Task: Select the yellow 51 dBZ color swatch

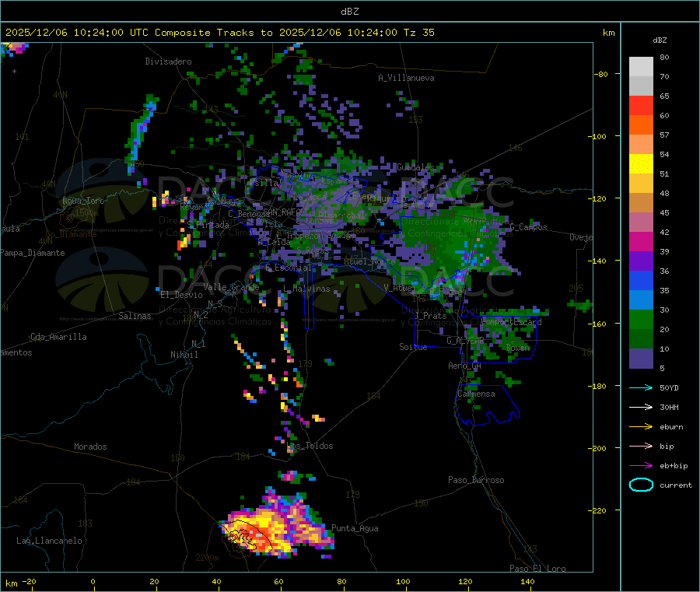Action: [x=641, y=164]
